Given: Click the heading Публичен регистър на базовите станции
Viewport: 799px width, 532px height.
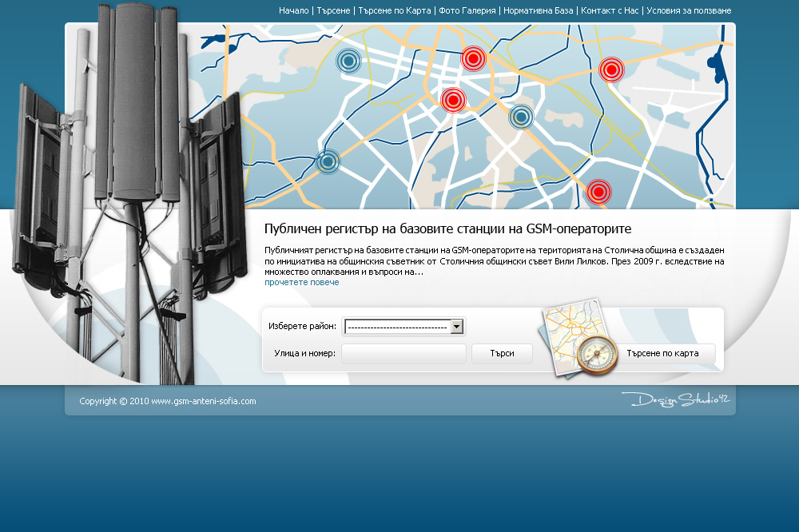Looking at the screenshot, I should [x=447, y=228].
